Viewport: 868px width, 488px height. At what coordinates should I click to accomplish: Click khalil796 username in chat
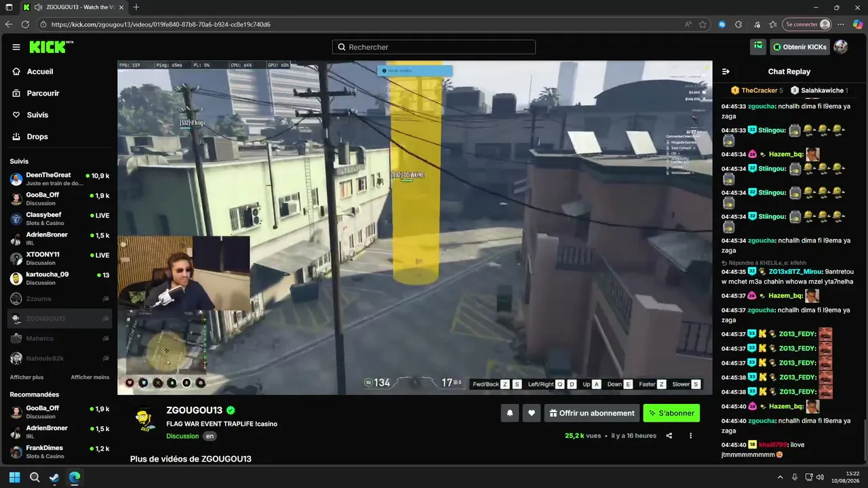click(x=773, y=445)
